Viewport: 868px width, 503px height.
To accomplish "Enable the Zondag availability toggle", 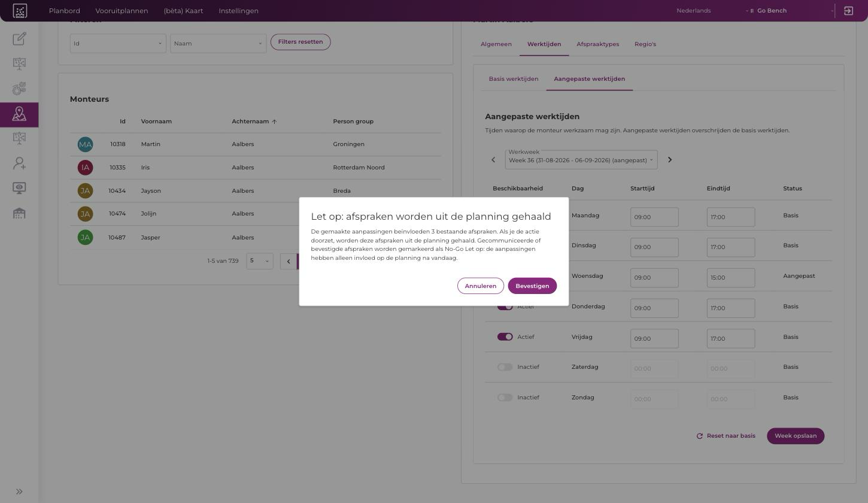I will pyautogui.click(x=505, y=398).
